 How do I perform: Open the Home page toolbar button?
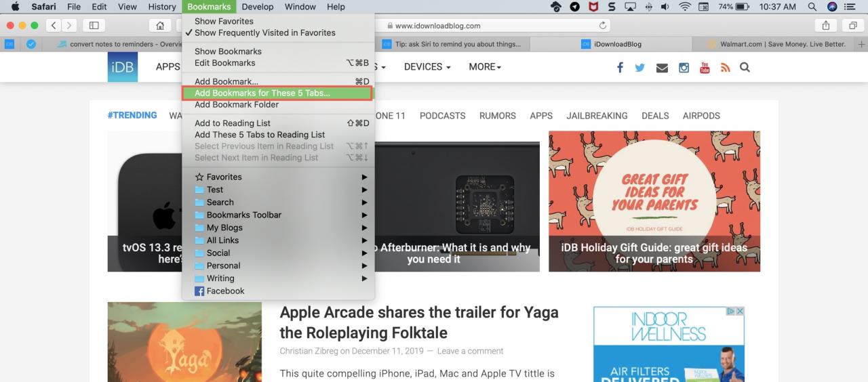pyautogui.click(x=159, y=26)
